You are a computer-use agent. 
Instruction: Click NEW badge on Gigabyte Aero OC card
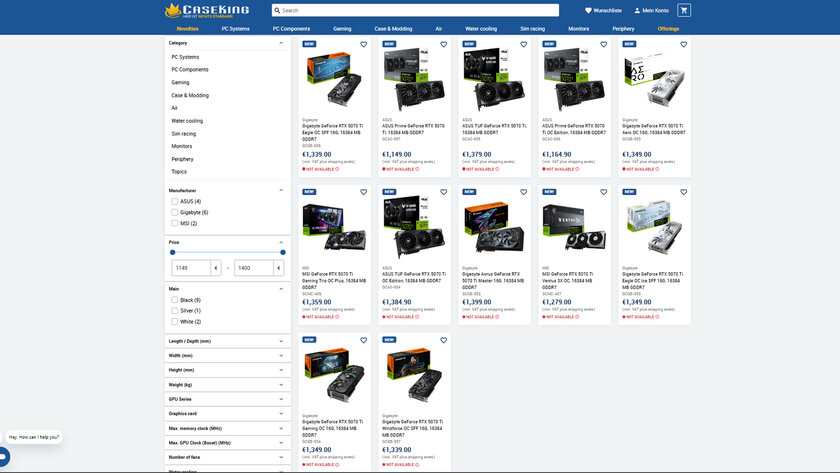(629, 44)
